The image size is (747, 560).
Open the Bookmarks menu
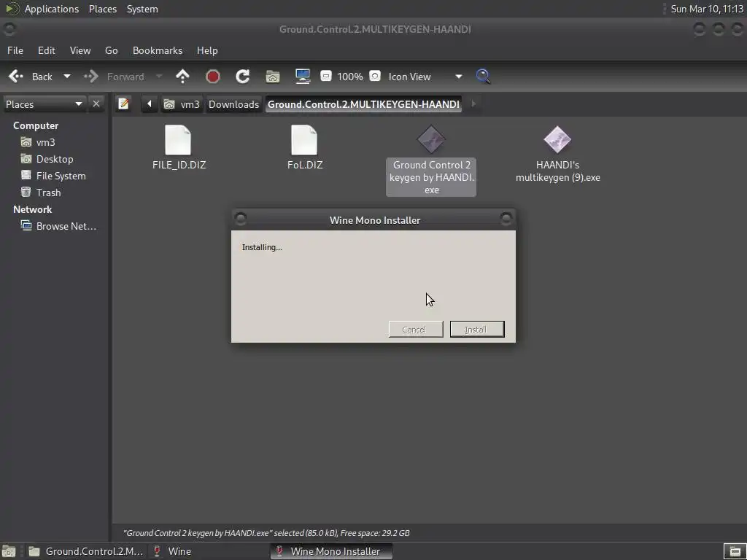pos(158,50)
